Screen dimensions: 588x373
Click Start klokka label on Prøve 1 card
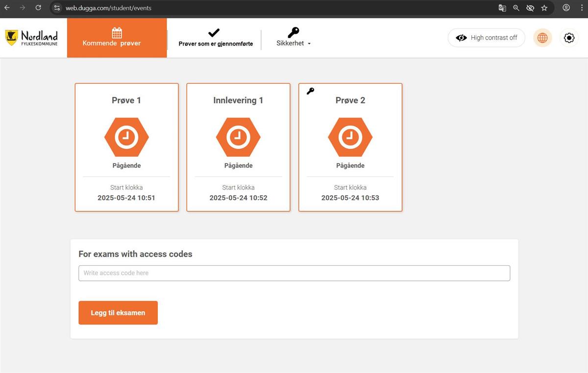[x=126, y=187]
